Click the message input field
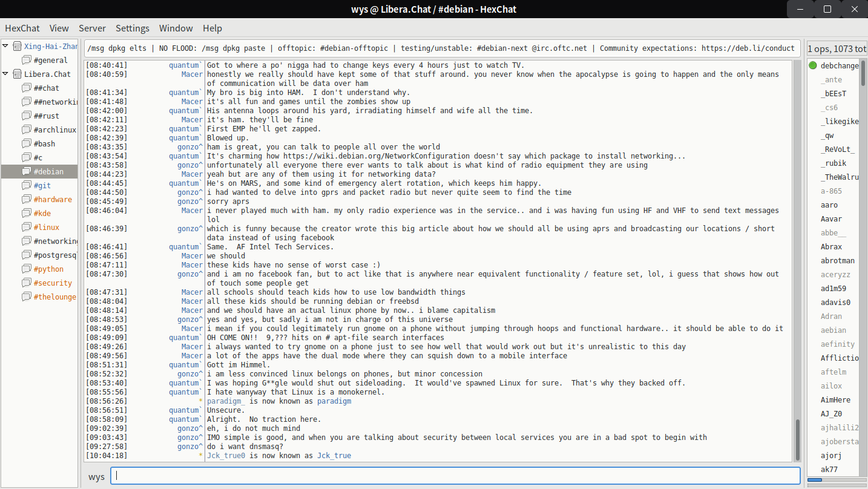868x489 pixels. (455, 476)
